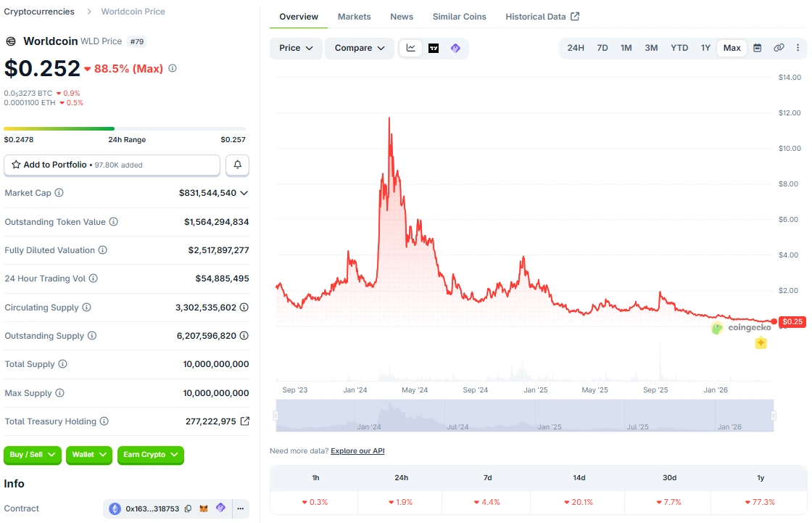Open the calendar date range picker
Image resolution: width=812 pixels, height=523 pixels.
click(757, 48)
